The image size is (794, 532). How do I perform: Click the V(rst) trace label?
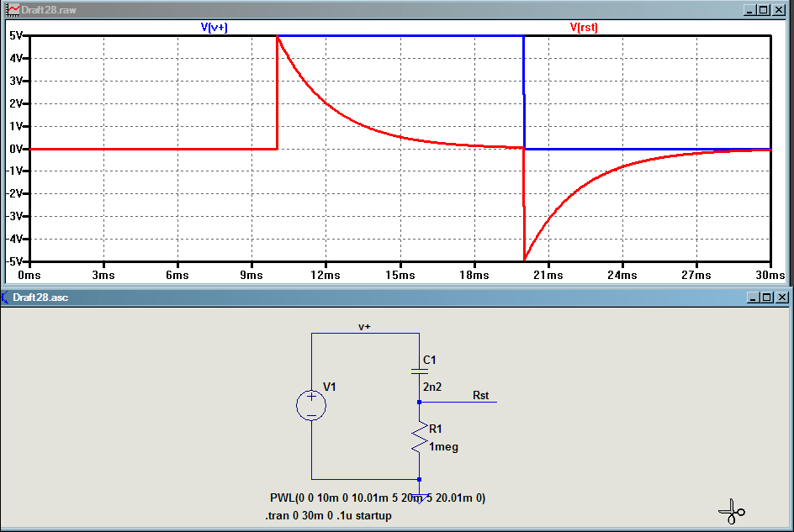tap(584, 28)
